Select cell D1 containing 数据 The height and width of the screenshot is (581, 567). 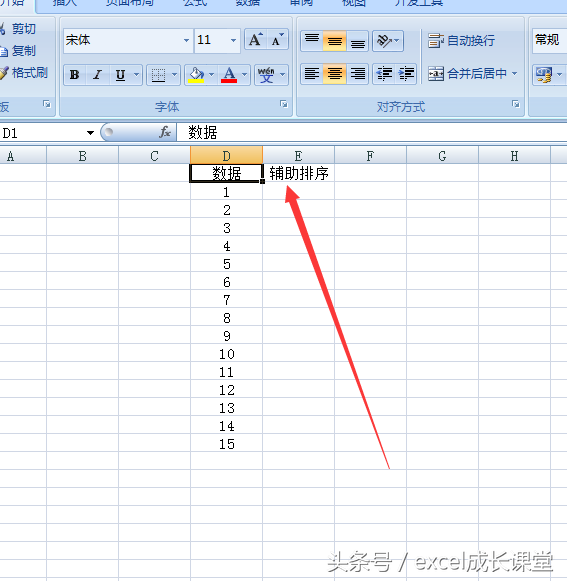[226, 173]
